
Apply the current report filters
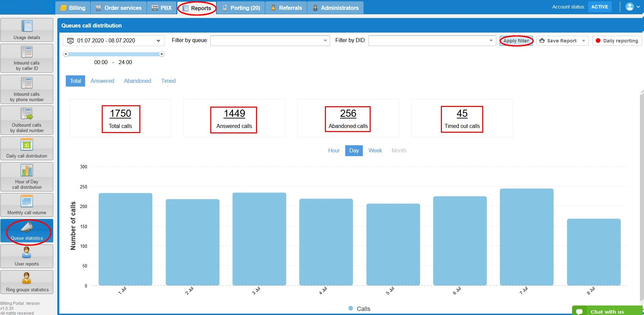tap(516, 40)
